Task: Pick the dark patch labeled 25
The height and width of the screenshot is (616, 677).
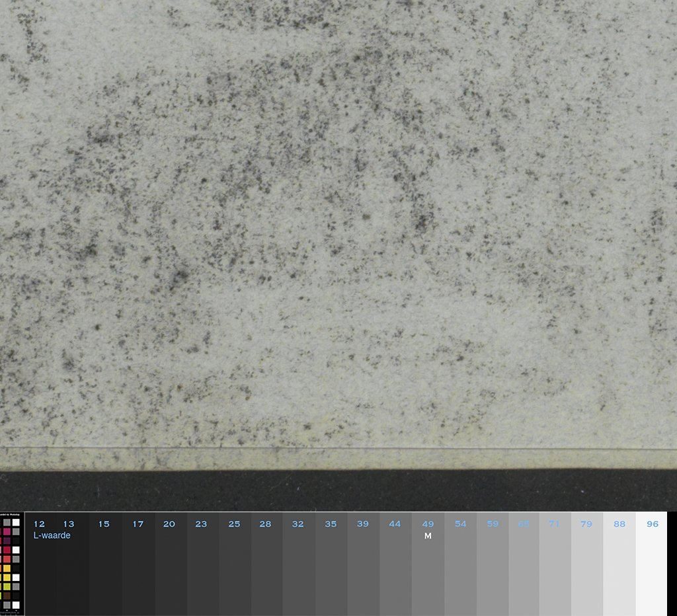Action: coord(234,568)
